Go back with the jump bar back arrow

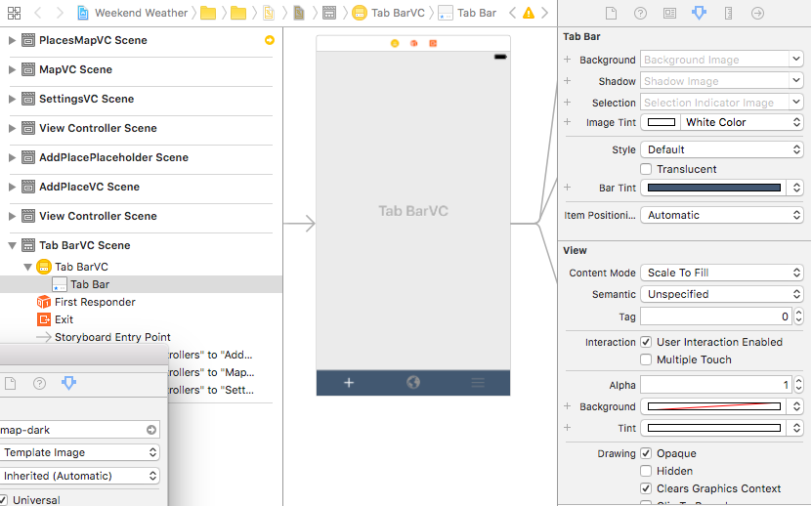click(x=38, y=13)
